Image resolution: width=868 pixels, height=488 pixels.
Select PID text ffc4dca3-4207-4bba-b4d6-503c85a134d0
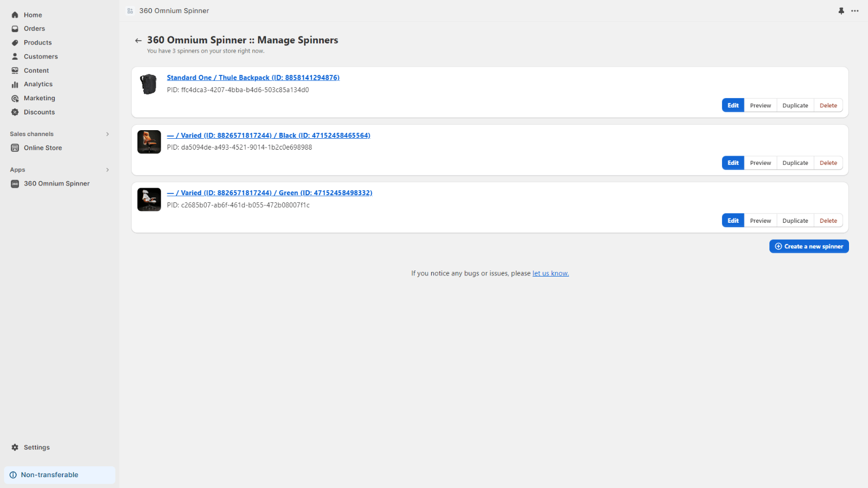point(245,90)
